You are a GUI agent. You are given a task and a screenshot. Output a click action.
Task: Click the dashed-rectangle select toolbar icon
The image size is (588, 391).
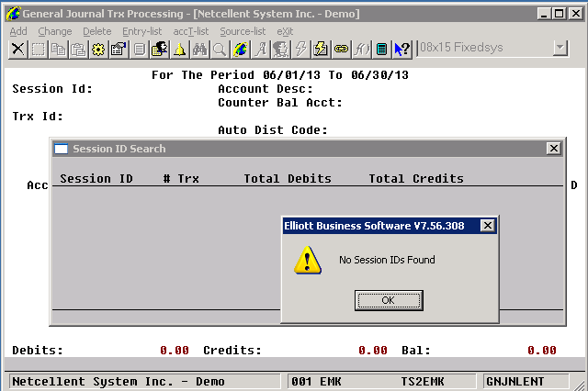tap(39, 50)
